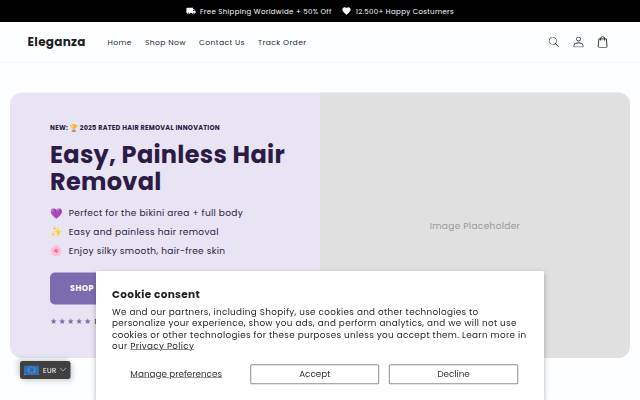Click the five-star rating under the Shop button

(x=70, y=321)
